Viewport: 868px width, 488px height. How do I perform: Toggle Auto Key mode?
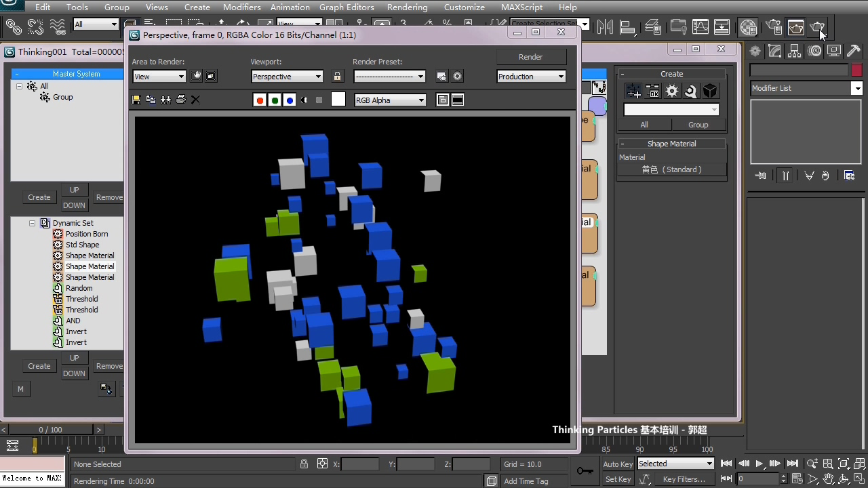618,464
